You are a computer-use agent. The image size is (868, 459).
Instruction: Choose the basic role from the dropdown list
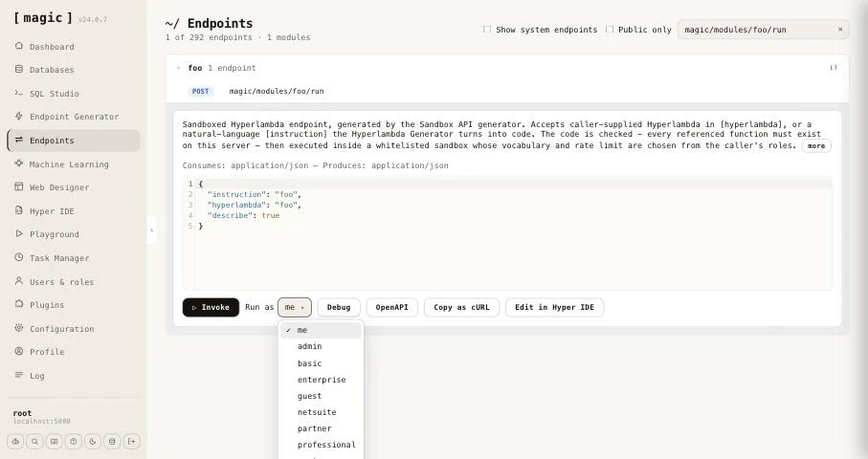[321, 363]
